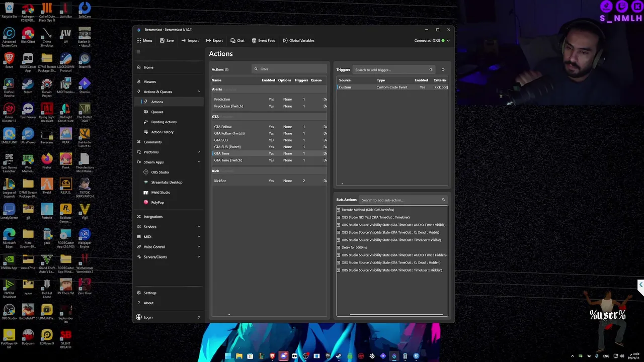This screenshot has height=362, width=644.
Task: Select the OBS Studio GDI Text sub-action
Action: pyautogui.click(x=392, y=217)
